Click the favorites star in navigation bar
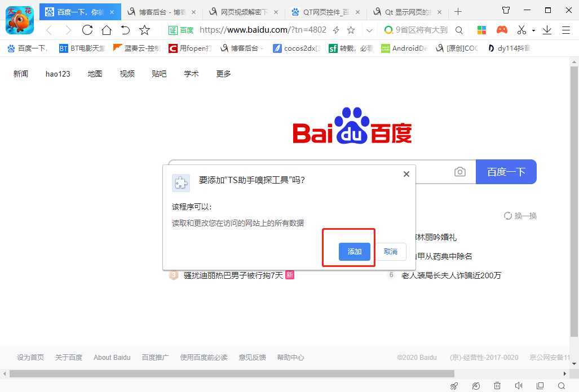579x392 pixels. click(144, 30)
